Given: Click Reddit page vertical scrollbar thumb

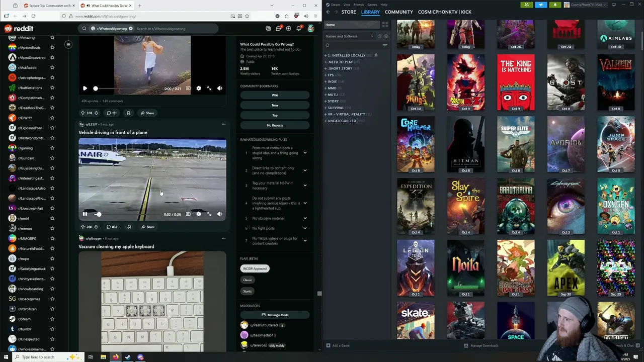Looking at the screenshot, I should [319, 293].
